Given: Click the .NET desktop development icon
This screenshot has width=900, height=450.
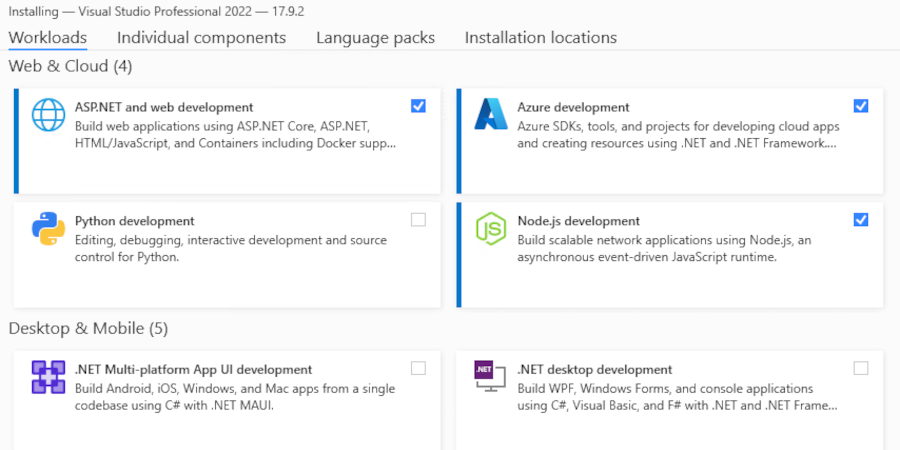Looking at the screenshot, I should click(491, 377).
